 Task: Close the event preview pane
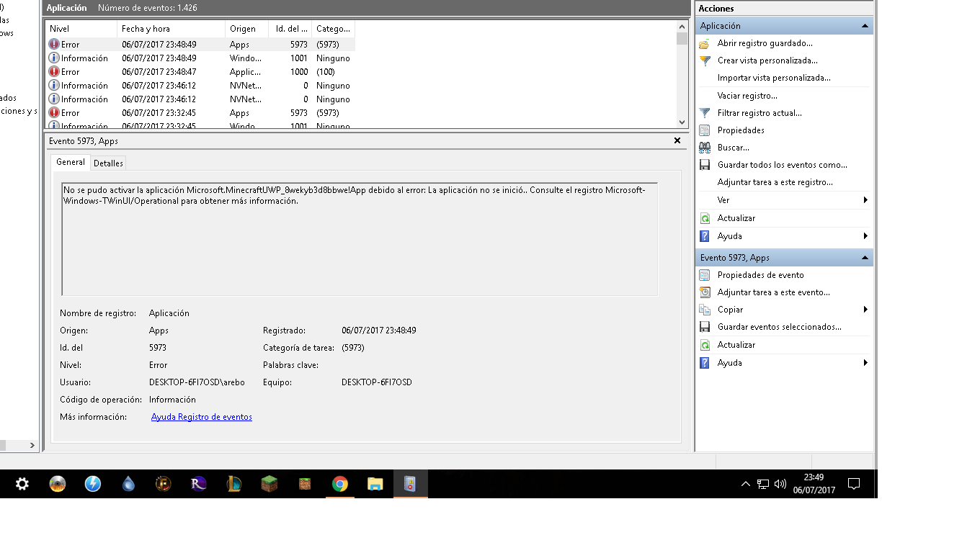click(677, 140)
